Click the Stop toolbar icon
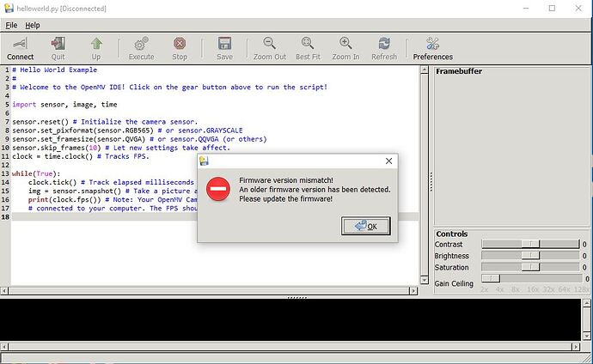The height and width of the screenshot is (364, 593). (x=180, y=44)
